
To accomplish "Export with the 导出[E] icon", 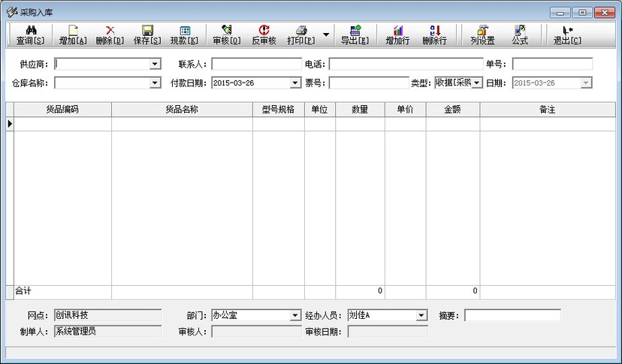I will click(x=355, y=30).
